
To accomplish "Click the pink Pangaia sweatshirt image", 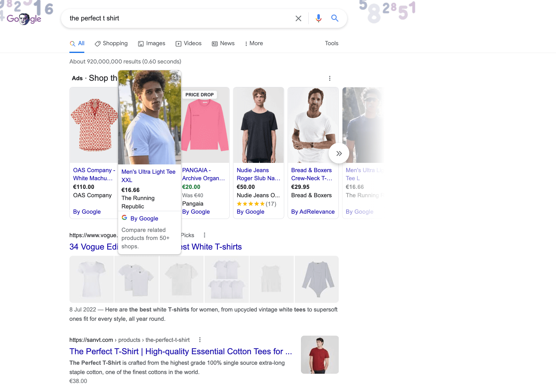I will click(205, 125).
